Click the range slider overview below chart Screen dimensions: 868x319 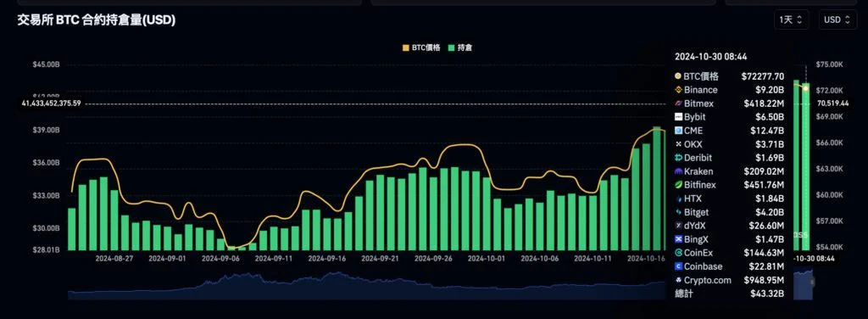pos(440,285)
